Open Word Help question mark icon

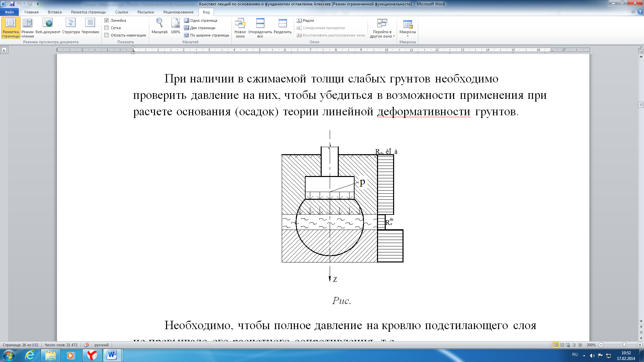click(640, 12)
